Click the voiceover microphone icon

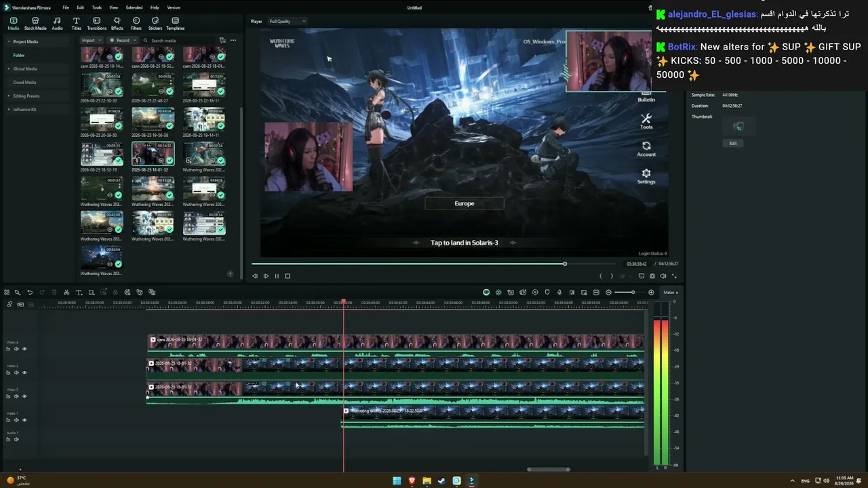[559, 293]
